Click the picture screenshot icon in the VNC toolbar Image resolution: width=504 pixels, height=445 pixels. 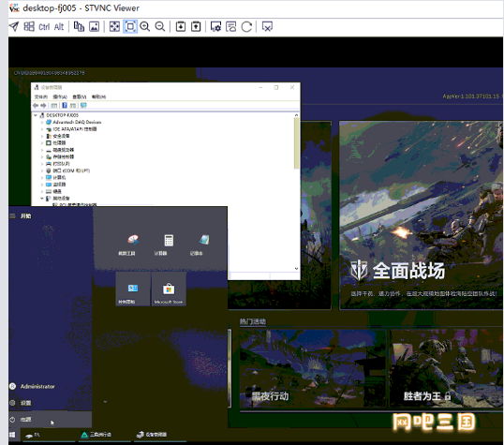click(95, 26)
